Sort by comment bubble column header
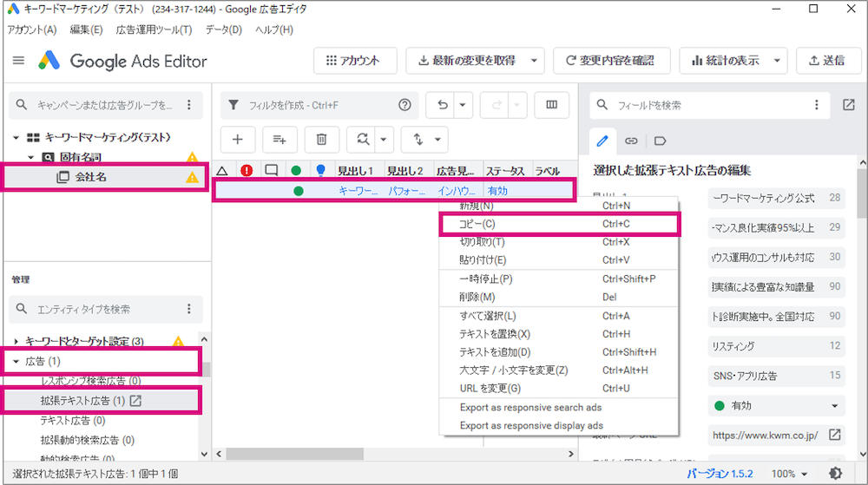Screen dimensions: 868x485 [x=271, y=171]
